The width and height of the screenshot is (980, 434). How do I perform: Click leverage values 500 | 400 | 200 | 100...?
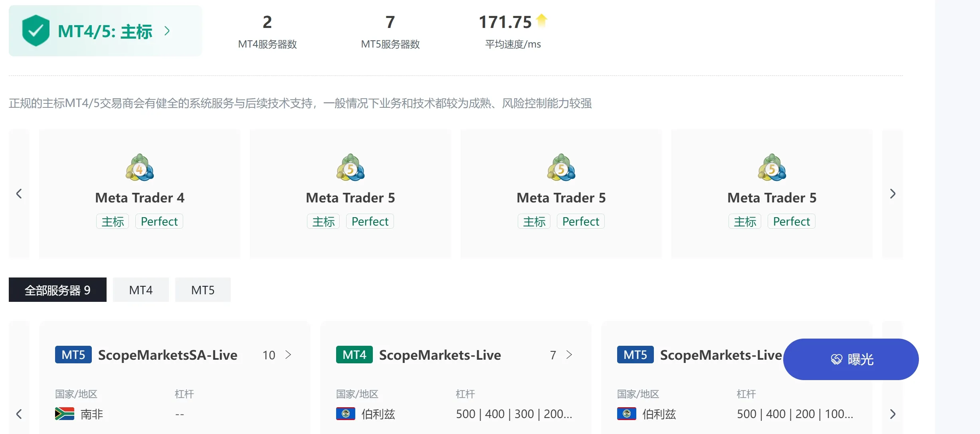[x=795, y=414]
